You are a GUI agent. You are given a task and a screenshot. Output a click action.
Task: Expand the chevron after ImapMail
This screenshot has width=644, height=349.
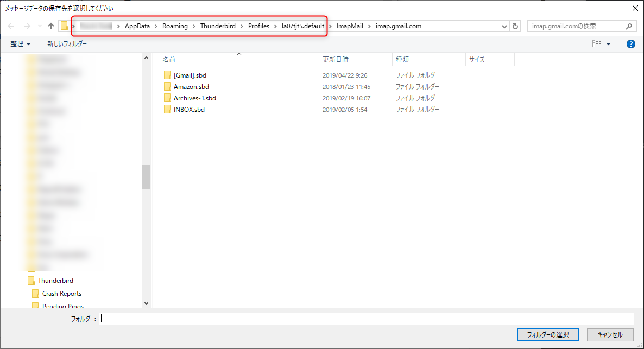click(369, 26)
